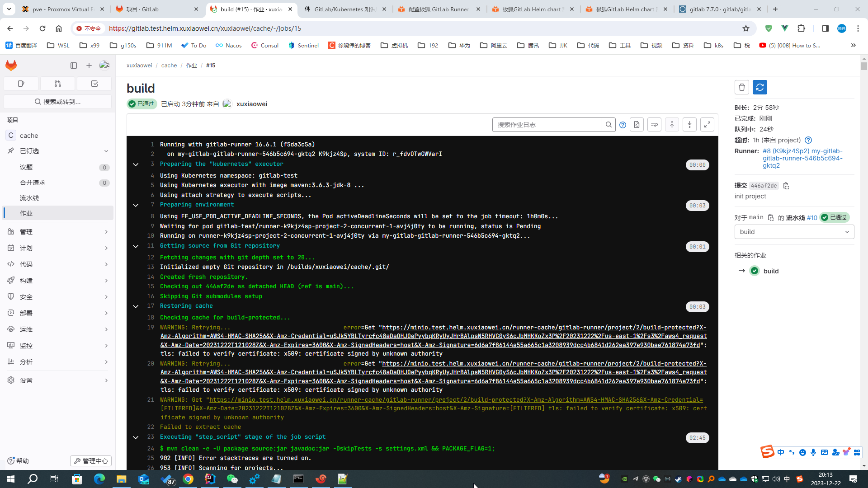Retry the job with the blue refresh button
Image resolution: width=868 pixels, height=488 pixels.
point(759,87)
